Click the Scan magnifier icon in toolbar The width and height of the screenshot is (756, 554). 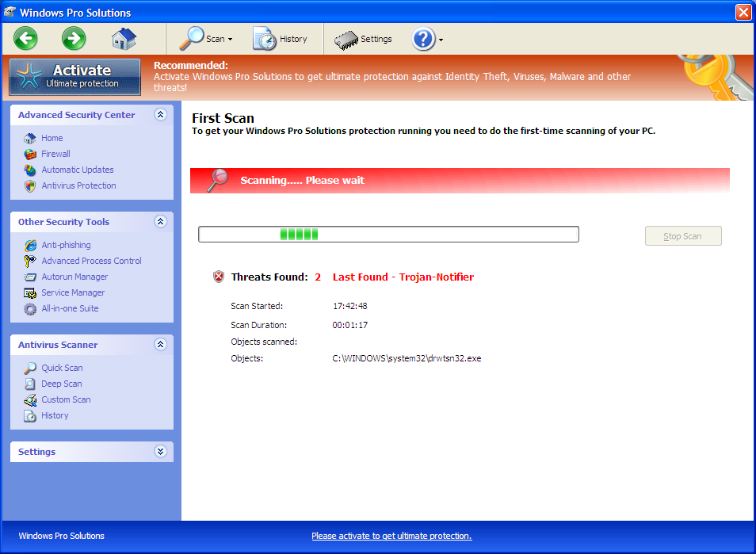tap(192, 38)
